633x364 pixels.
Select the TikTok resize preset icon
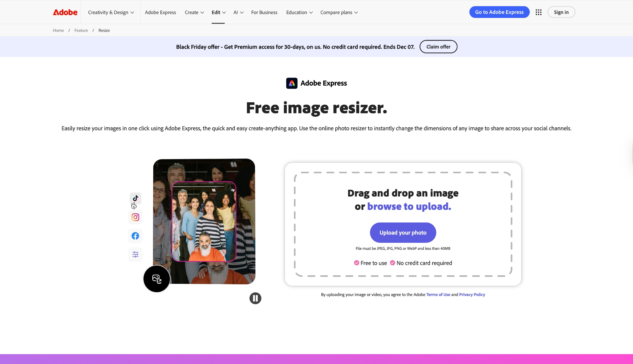[135, 198]
